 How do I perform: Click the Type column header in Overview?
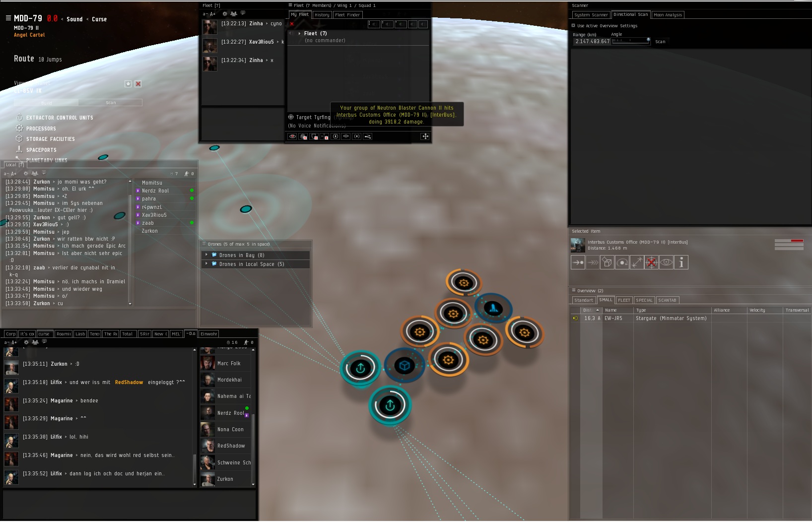tap(672, 310)
